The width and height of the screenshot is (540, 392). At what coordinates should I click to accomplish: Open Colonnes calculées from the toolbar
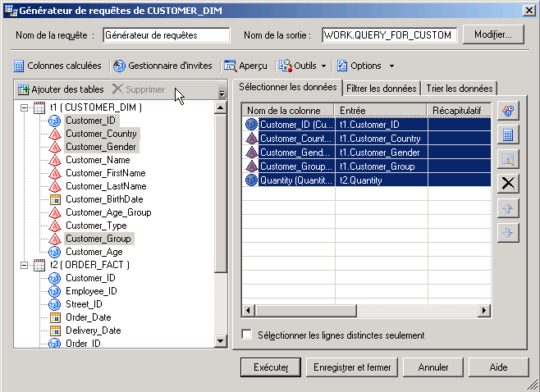[x=57, y=66]
